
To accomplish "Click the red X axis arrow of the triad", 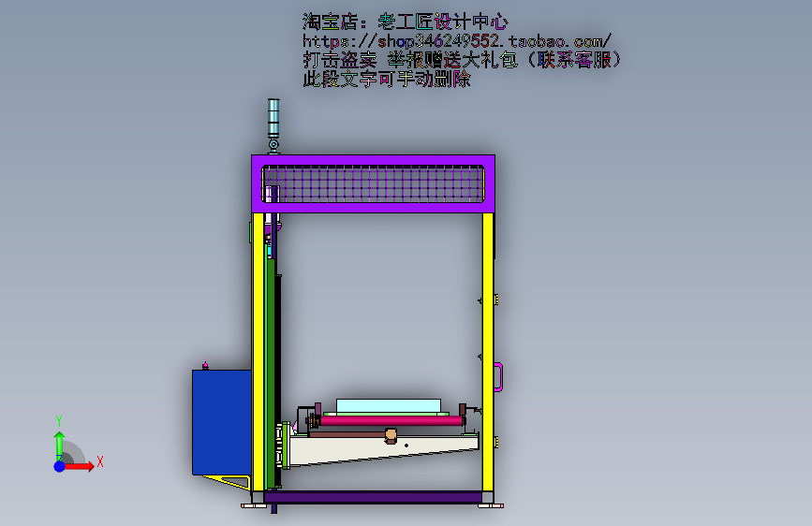I will (79, 466).
